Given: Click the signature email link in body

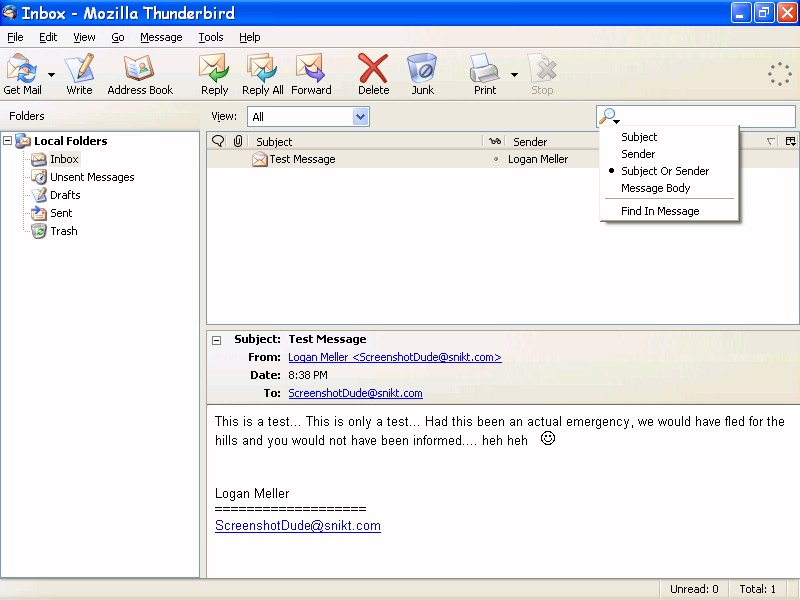Looking at the screenshot, I should (298, 526).
